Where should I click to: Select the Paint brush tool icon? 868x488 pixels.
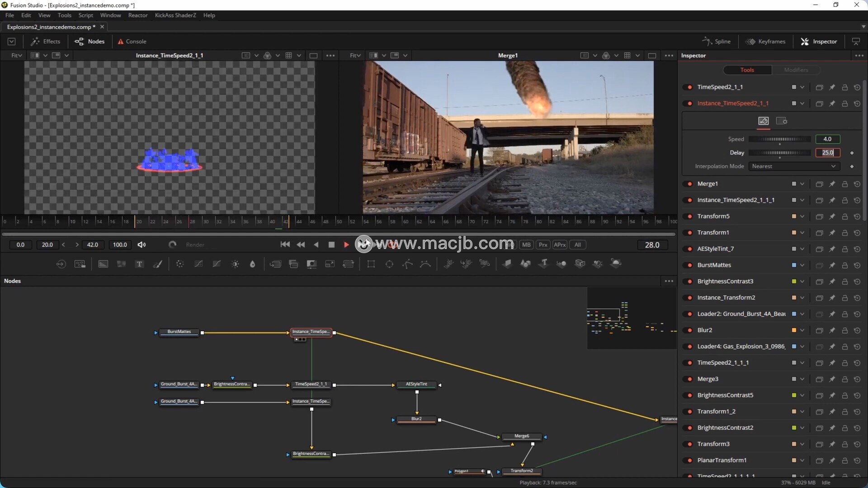pyautogui.click(x=158, y=264)
